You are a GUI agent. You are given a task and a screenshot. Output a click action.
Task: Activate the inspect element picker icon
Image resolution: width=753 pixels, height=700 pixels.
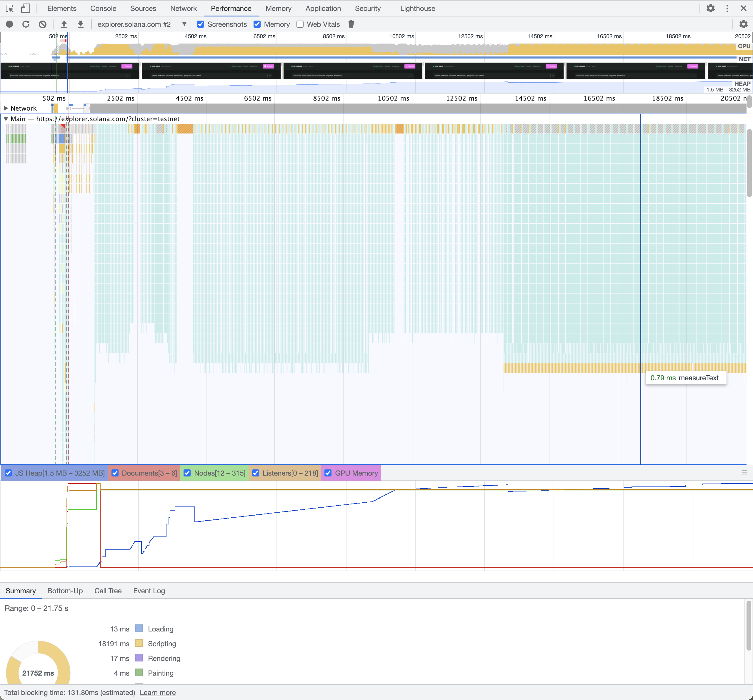(10, 8)
